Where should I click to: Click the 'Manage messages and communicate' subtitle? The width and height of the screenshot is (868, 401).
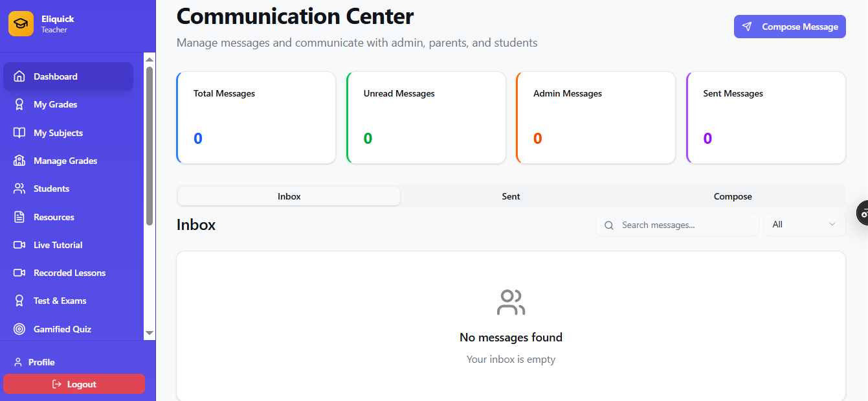357,43
